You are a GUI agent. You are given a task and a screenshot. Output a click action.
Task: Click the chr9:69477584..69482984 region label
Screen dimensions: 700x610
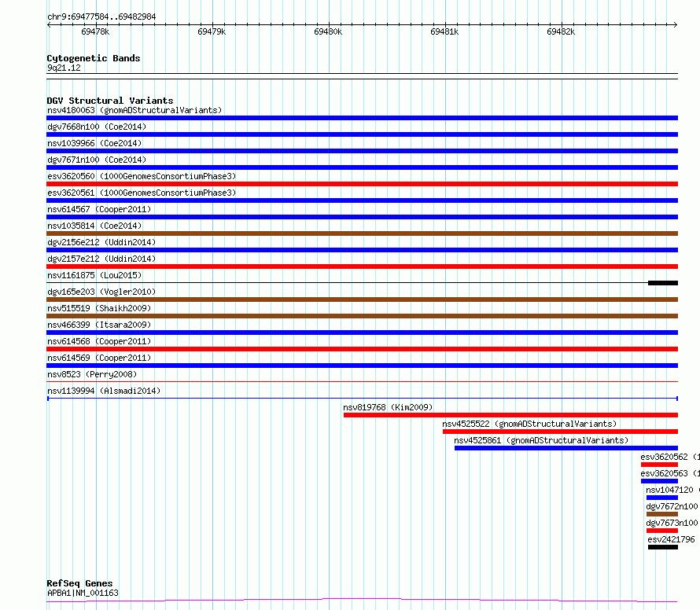point(101,17)
